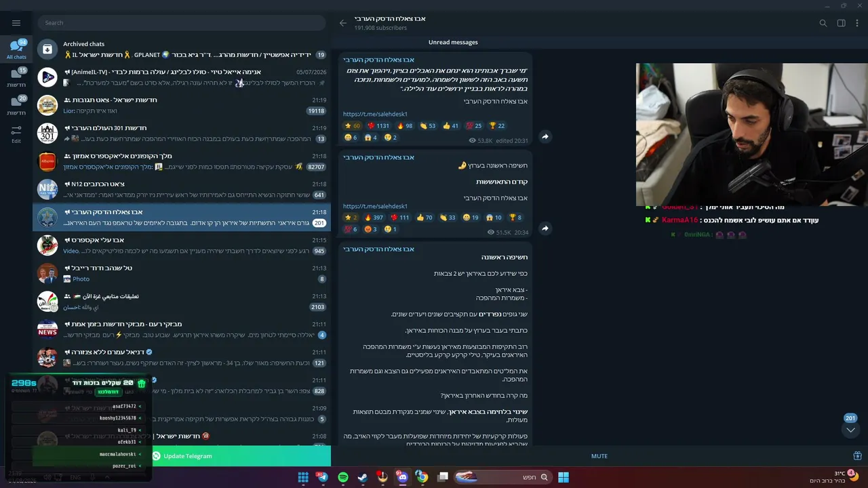Image resolution: width=868 pixels, height=488 pixels.
Task: Select the אבו צאלח הדסק הערבי chat with badge 201
Action: coord(182,217)
